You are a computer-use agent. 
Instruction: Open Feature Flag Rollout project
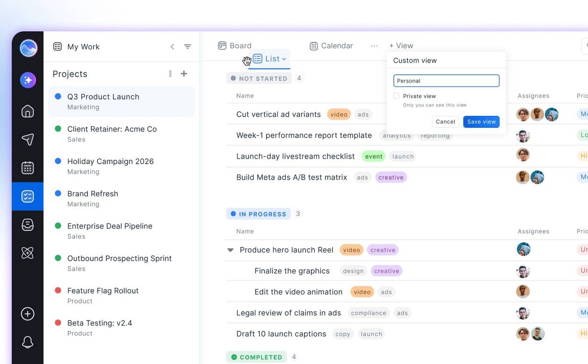[x=122, y=295]
